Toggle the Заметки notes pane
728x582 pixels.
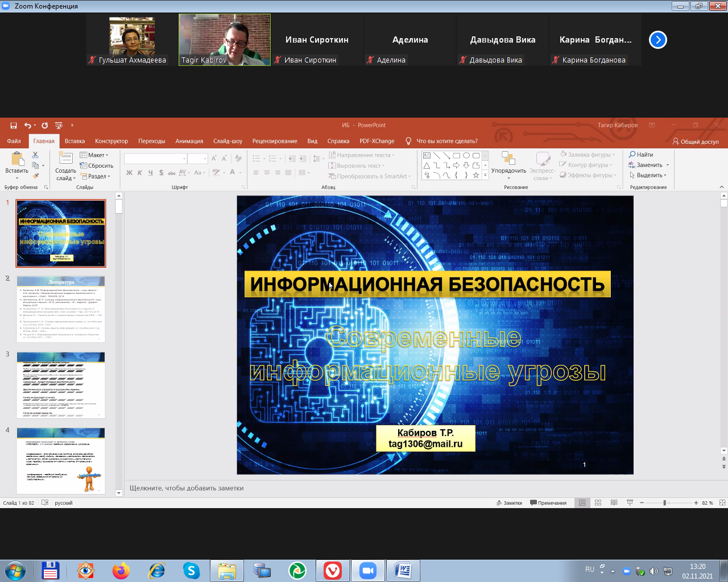point(509,503)
